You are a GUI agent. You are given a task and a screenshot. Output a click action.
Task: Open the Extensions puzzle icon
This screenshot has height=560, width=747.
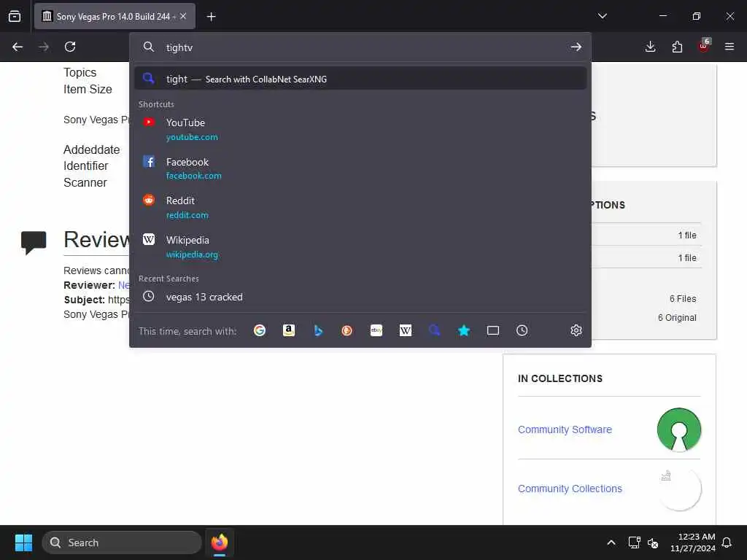point(677,47)
